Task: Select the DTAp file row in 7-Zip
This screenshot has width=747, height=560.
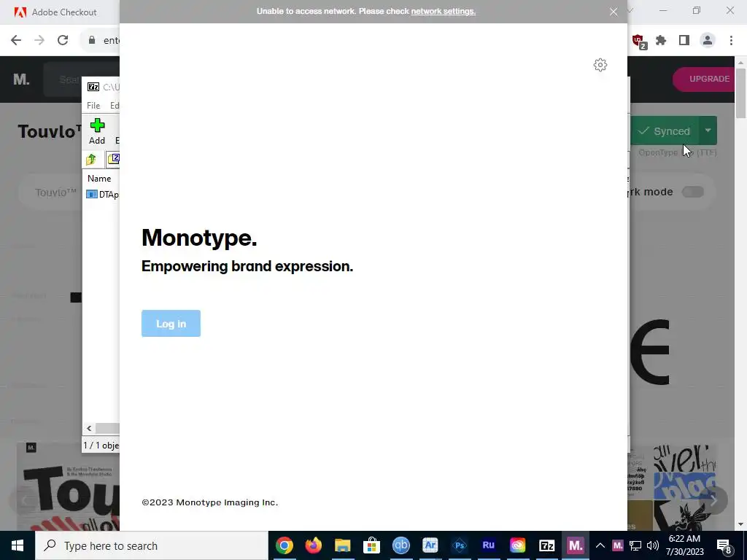Action: click(x=102, y=194)
